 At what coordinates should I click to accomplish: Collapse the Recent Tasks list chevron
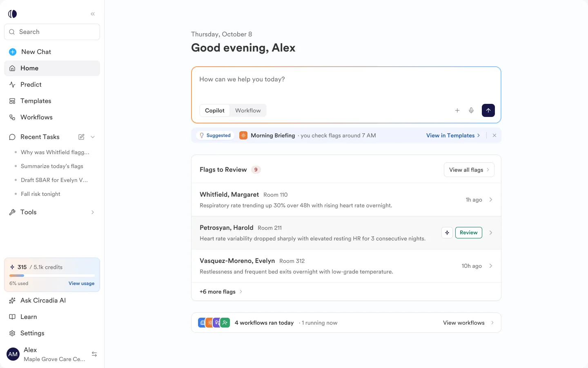point(93,137)
